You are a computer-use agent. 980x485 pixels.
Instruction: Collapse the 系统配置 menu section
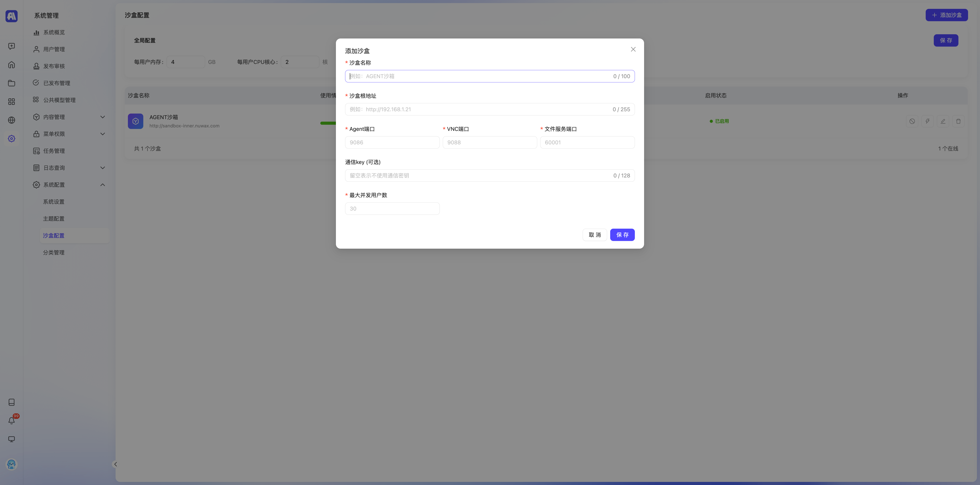click(x=102, y=185)
